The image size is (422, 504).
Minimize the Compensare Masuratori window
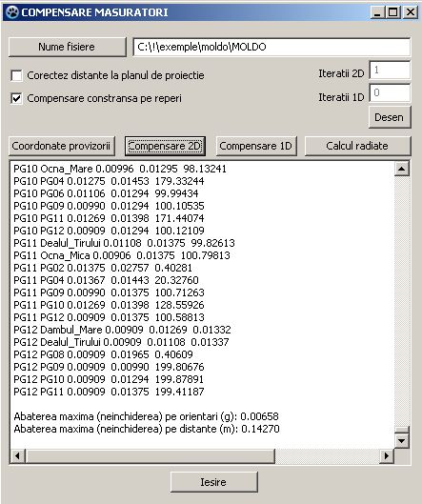tap(378, 12)
